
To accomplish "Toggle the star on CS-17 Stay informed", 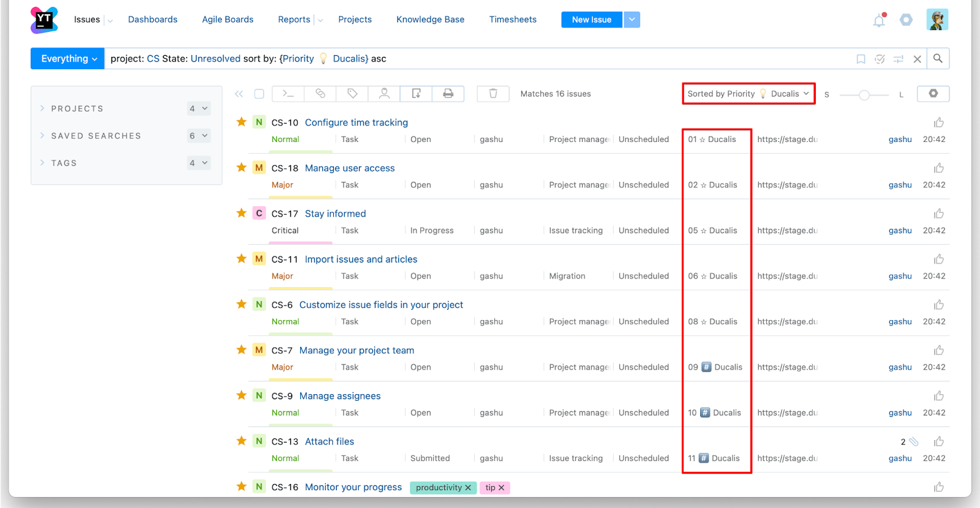I will [241, 213].
